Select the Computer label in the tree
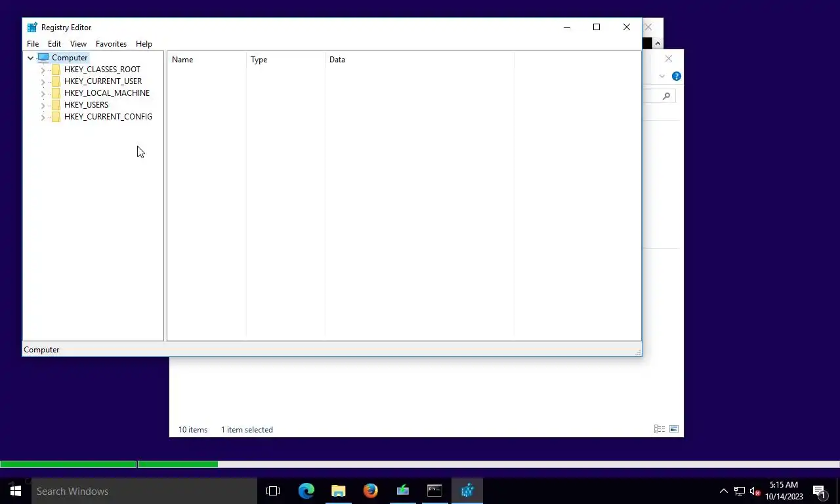 click(70, 58)
